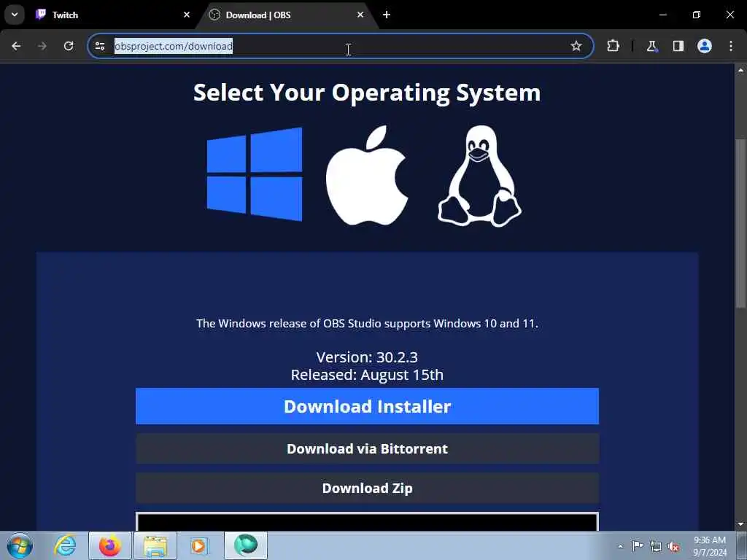The image size is (747, 560).
Task: Toggle the browser side panel
Action: [x=678, y=46]
